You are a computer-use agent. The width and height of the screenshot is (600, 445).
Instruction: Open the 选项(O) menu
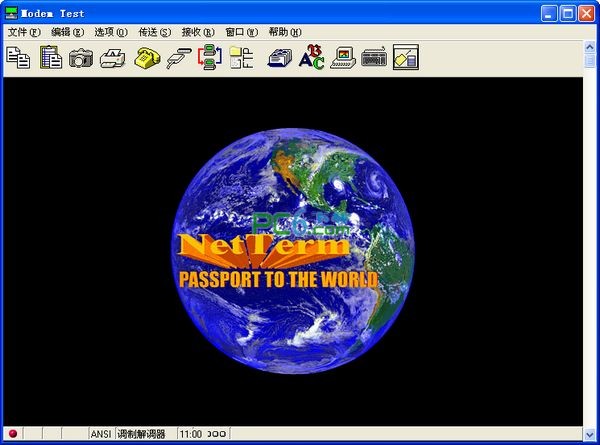pyautogui.click(x=111, y=32)
